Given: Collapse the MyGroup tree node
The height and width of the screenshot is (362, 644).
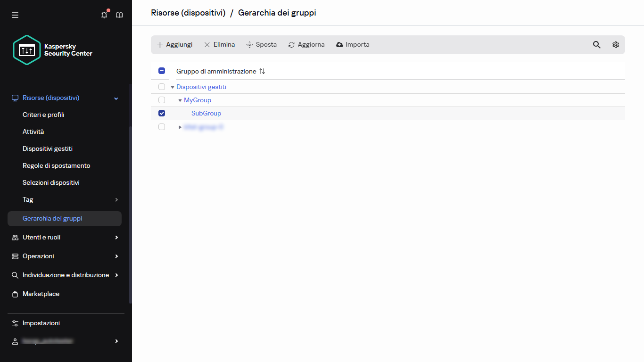Looking at the screenshot, I should [180, 100].
